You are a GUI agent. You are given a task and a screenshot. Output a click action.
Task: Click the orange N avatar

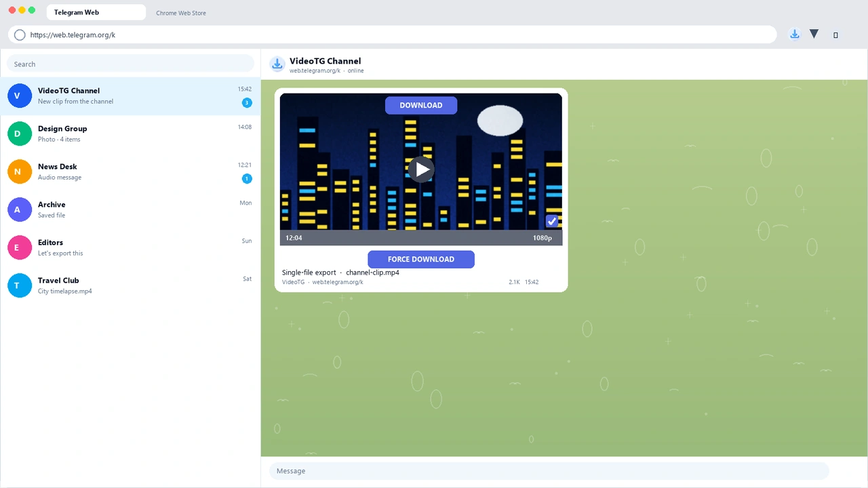coord(20,171)
